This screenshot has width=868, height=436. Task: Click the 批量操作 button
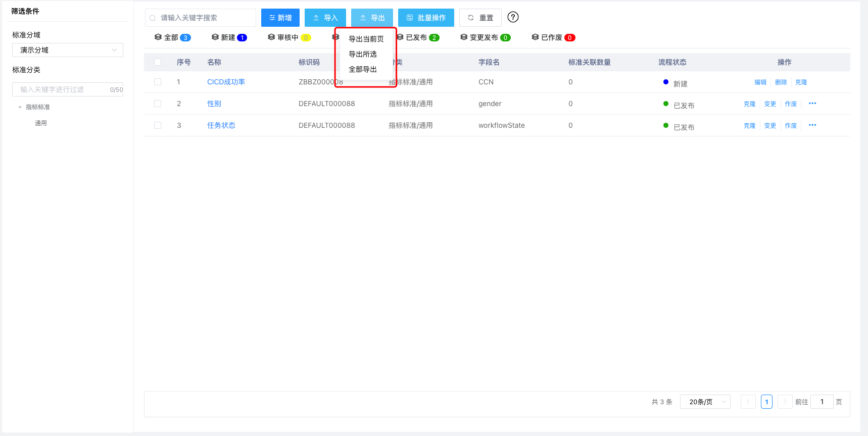pyautogui.click(x=426, y=18)
